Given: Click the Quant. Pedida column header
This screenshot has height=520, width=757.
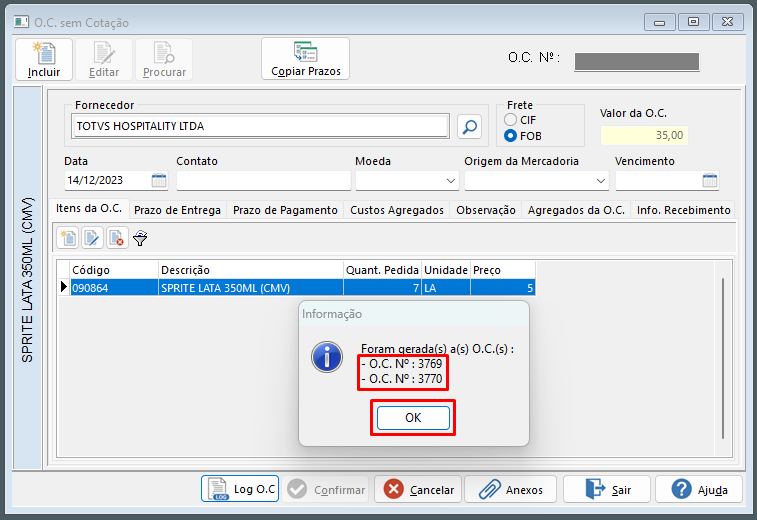Looking at the screenshot, I should [x=382, y=270].
